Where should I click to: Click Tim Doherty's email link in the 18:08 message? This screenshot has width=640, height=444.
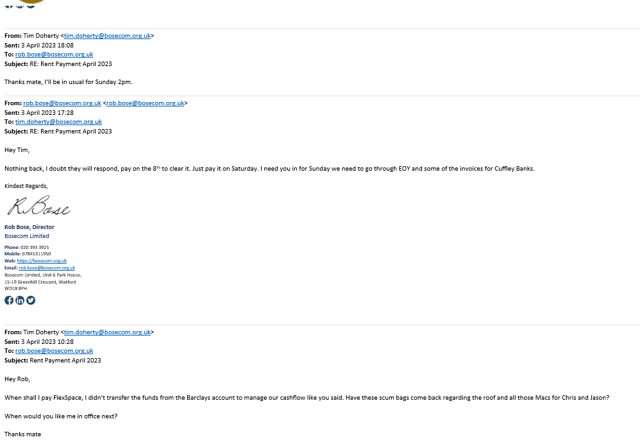[x=107, y=36]
